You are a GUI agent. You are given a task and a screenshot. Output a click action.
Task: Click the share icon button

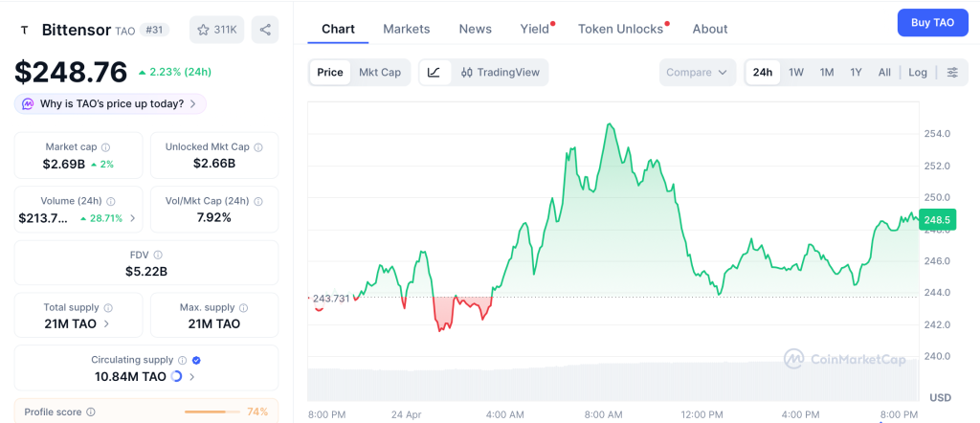(x=265, y=30)
